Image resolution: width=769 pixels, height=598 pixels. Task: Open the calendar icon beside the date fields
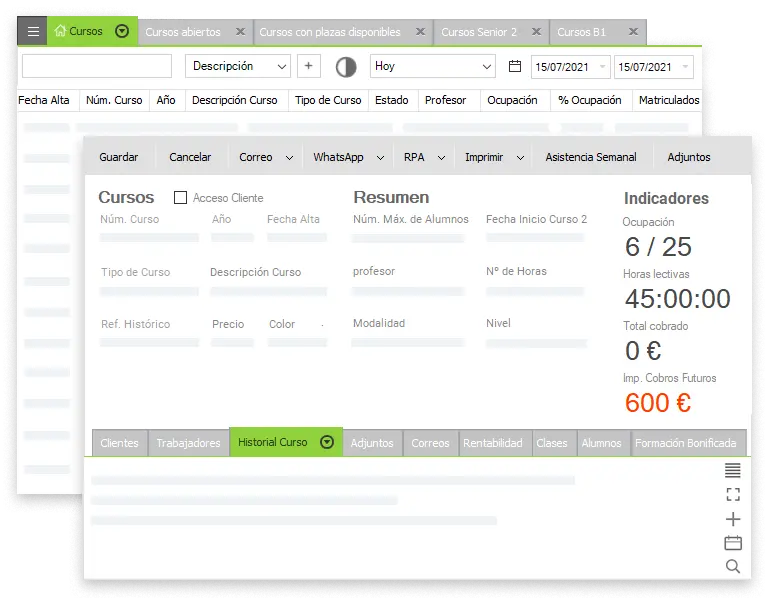click(x=515, y=67)
